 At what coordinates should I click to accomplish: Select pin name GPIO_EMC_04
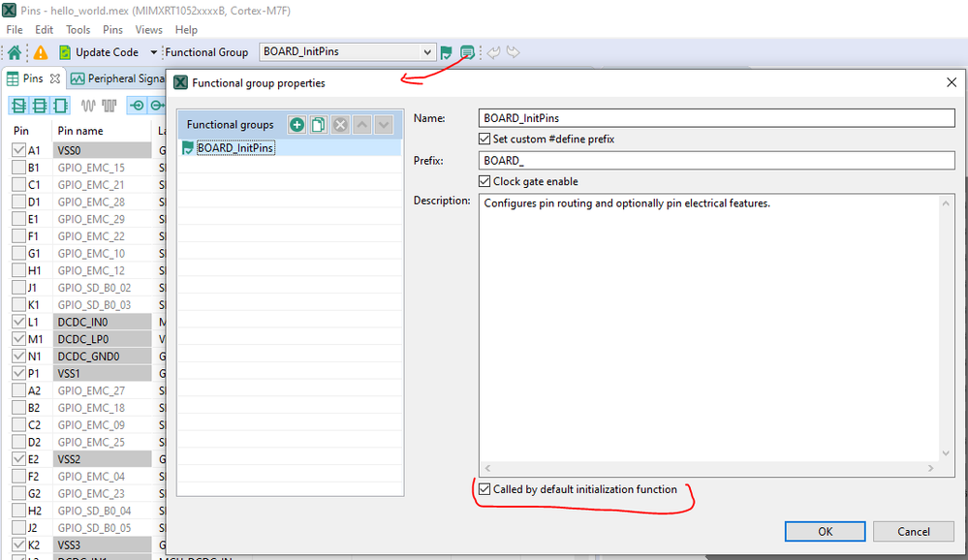tap(91, 477)
